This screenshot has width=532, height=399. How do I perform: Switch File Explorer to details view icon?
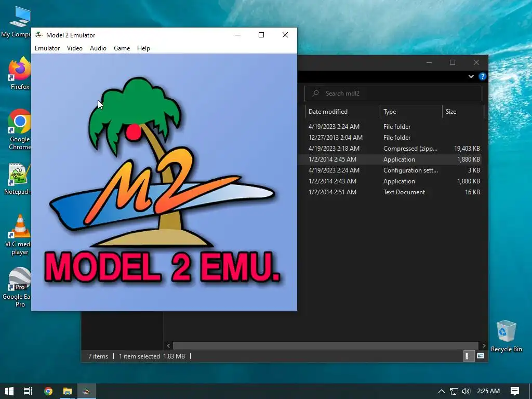tap(468, 356)
